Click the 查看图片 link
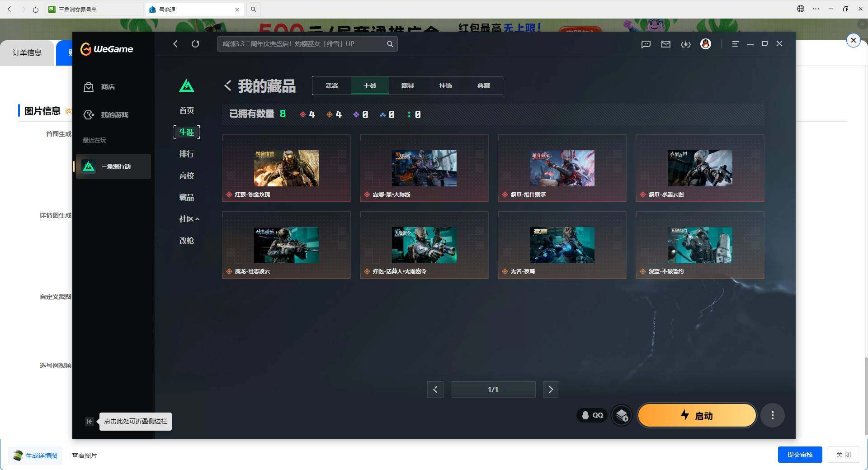Image resolution: width=868 pixels, height=470 pixels. click(85, 456)
